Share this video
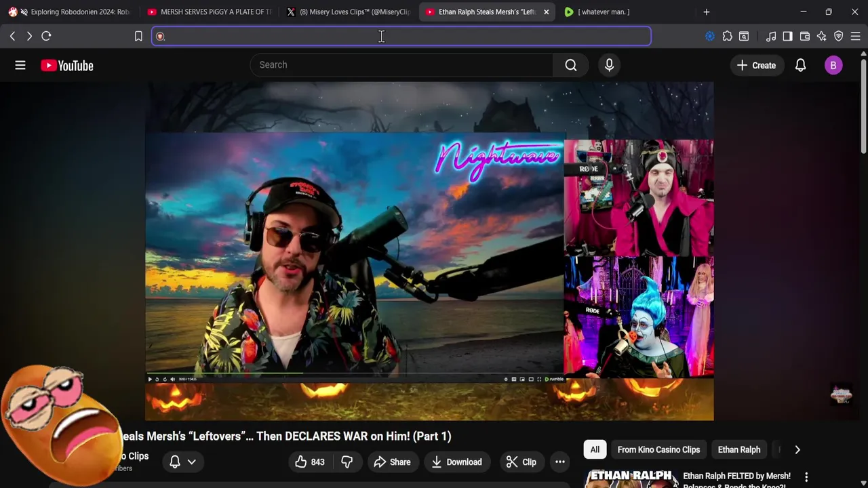The height and width of the screenshot is (488, 868). pos(392,462)
